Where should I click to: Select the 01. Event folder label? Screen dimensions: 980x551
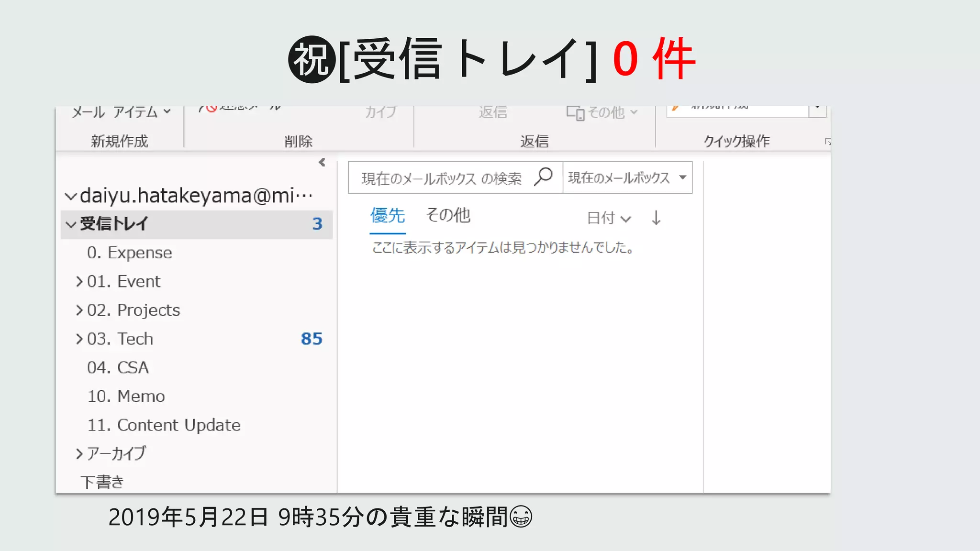(123, 281)
